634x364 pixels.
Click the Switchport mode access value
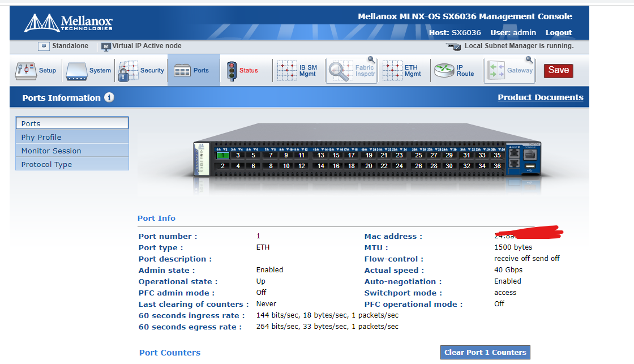[x=505, y=293]
